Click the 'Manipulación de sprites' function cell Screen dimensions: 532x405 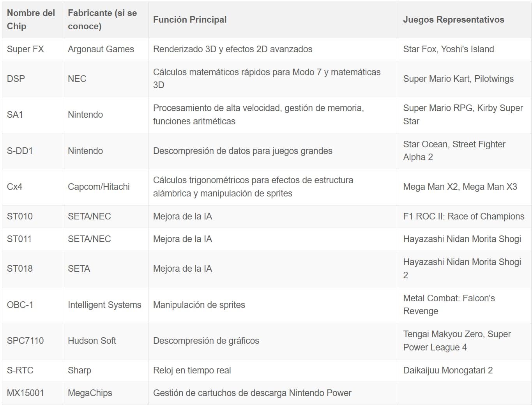point(199,305)
